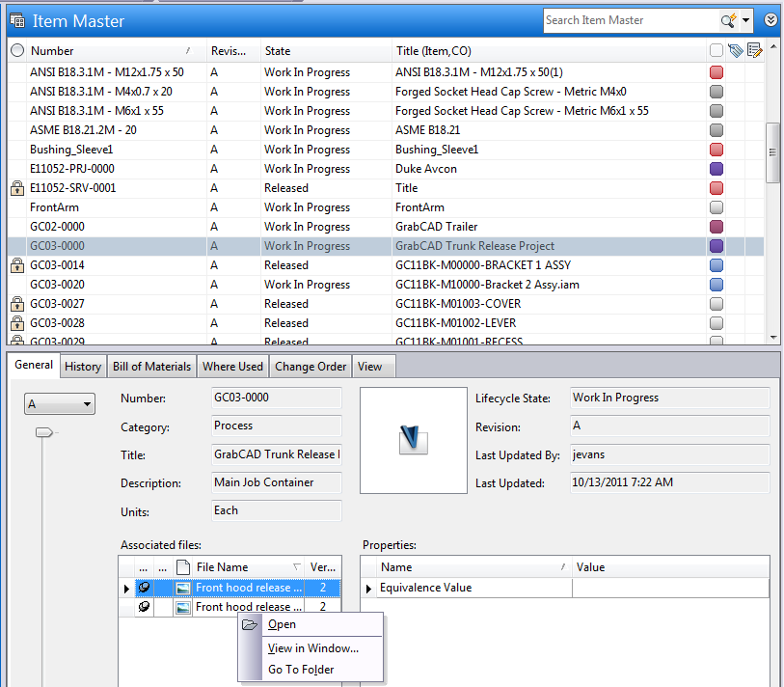Image resolution: width=784 pixels, height=687 pixels.
Task: Expand the double-chevron panel button
Action: pyautogui.click(x=770, y=19)
